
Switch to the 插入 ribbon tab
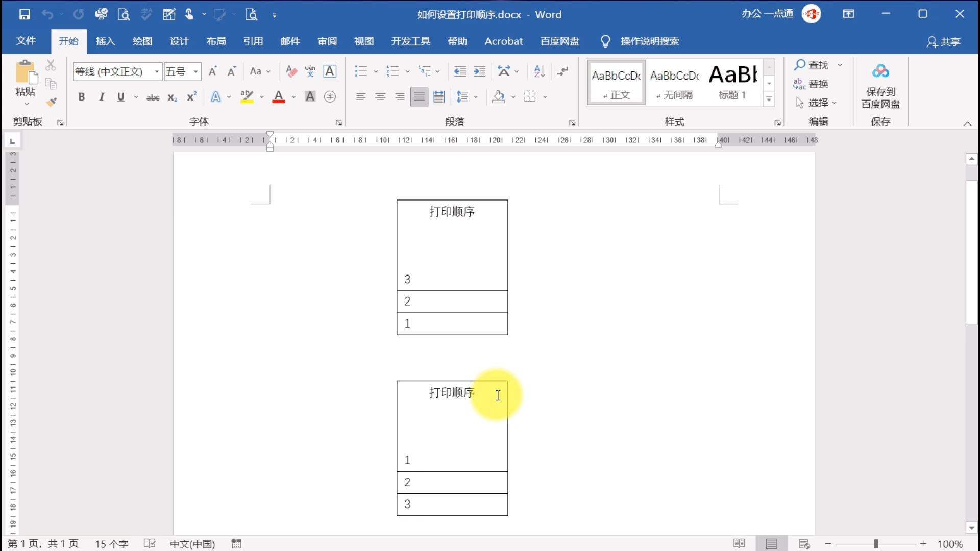pos(105,41)
